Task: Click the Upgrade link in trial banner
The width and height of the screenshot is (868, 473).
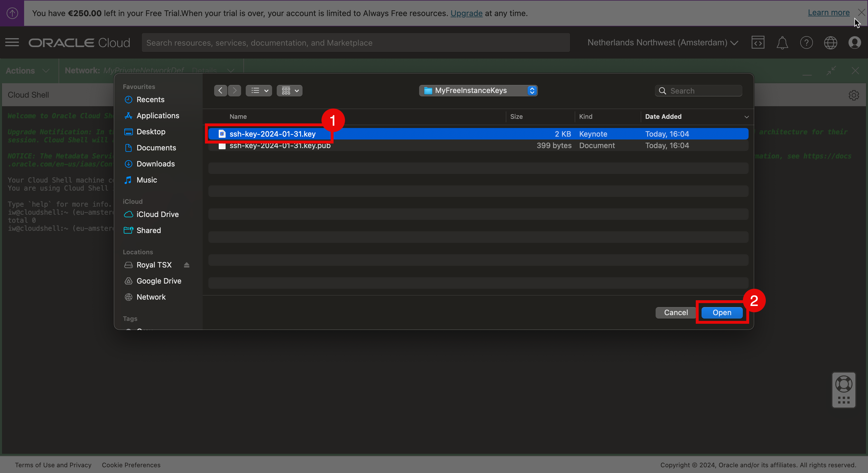Action: [466, 13]
